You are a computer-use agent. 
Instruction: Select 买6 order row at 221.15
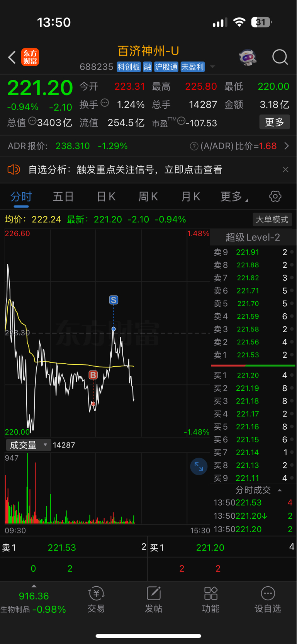(x=253, y=439)
